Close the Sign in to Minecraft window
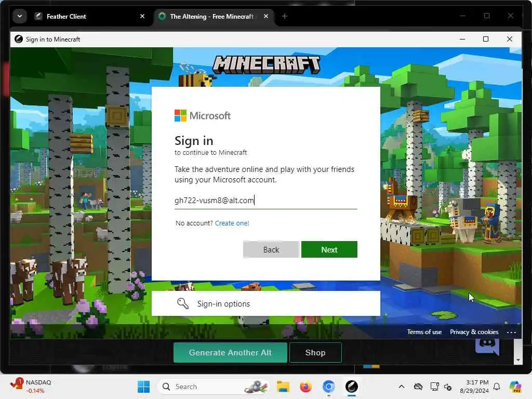This screenshot has height=399, width=532. (509, 39)
